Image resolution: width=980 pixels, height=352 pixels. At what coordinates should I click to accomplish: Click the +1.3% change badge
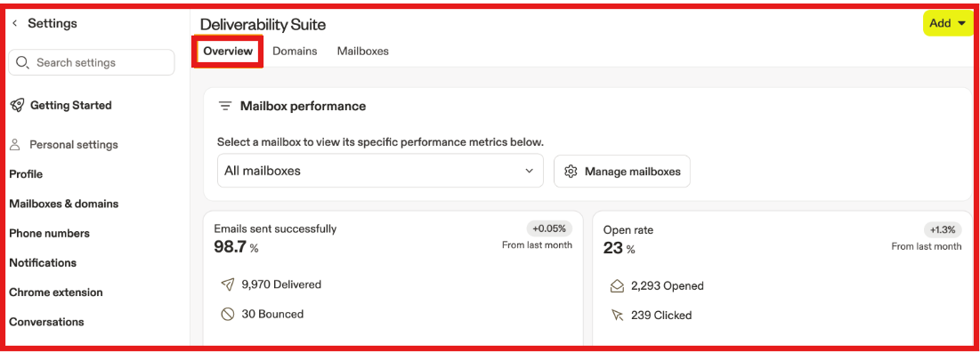[943, 229]
